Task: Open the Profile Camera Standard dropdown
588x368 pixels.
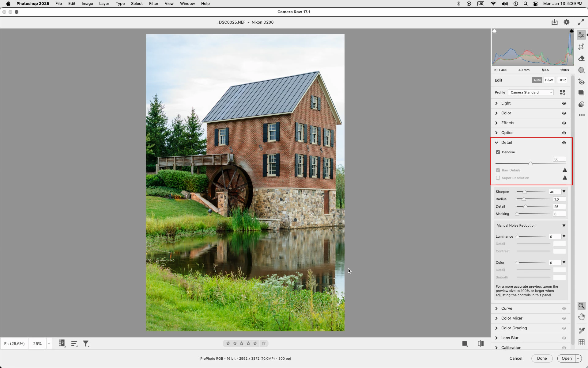Action: pos(531,92)
